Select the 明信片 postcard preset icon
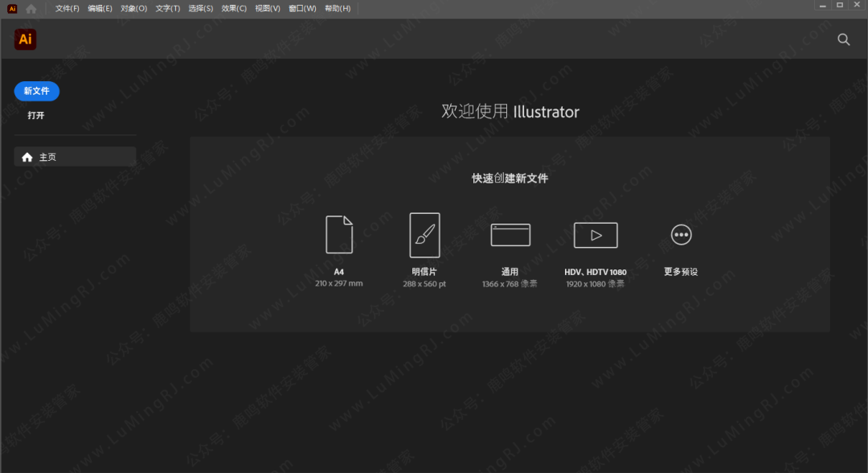This screenshot has height=473, width=868. click(x=424, y=234)
